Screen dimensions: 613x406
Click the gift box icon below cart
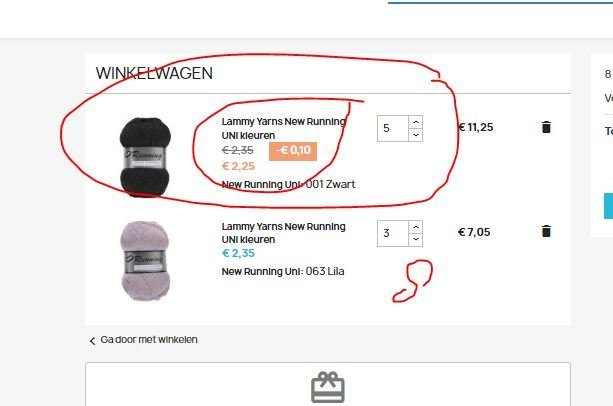tap(328, 387)
